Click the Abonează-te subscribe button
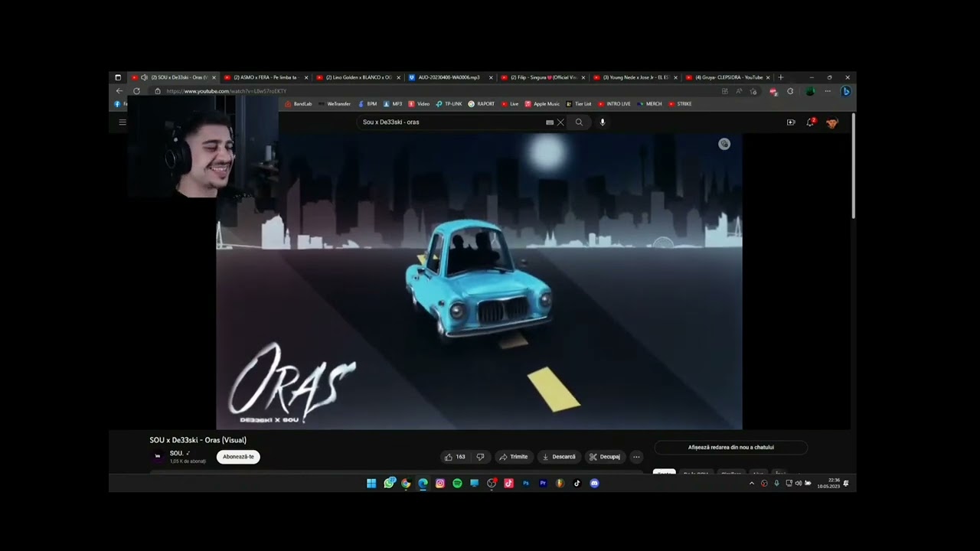Viewport: 980px width, 551px height. (238, 457)
